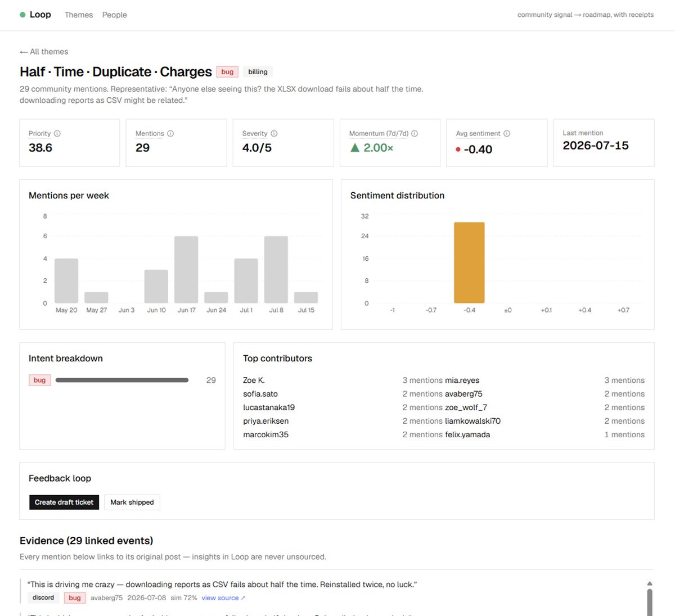Click the Priority info icon
Viewport: 675px width, 616px height.
(57, 134)
